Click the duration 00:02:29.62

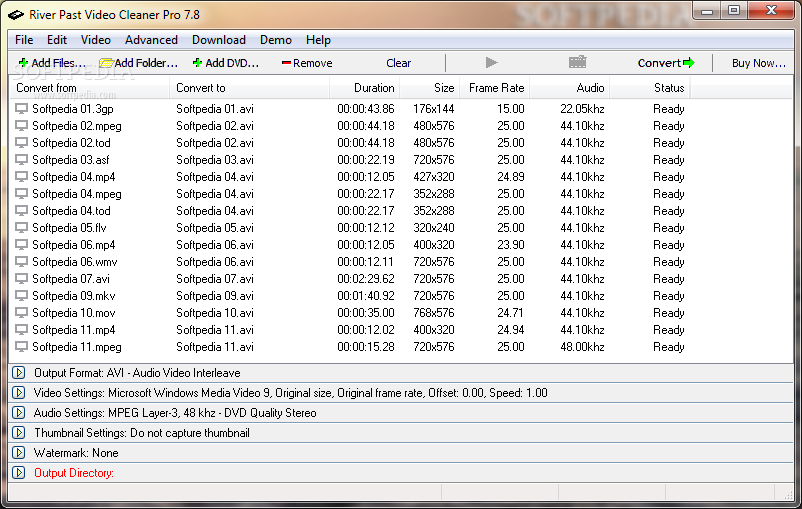[x=366, y=279]
